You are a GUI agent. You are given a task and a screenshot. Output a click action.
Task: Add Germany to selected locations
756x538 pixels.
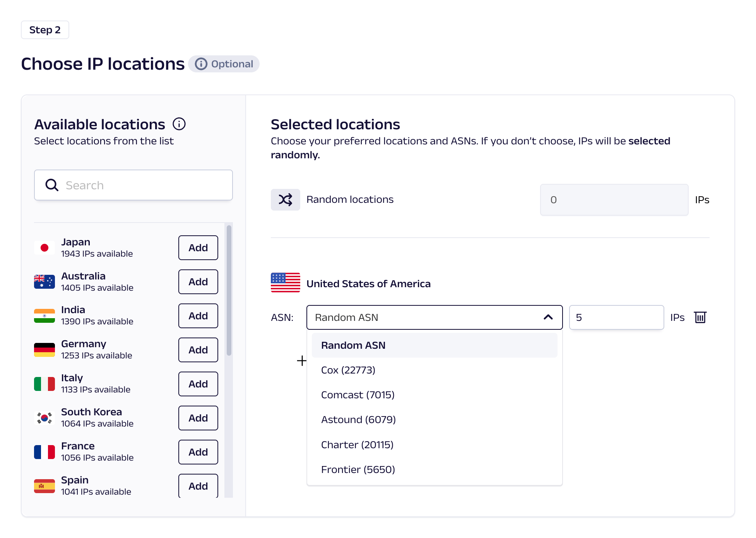198,350
